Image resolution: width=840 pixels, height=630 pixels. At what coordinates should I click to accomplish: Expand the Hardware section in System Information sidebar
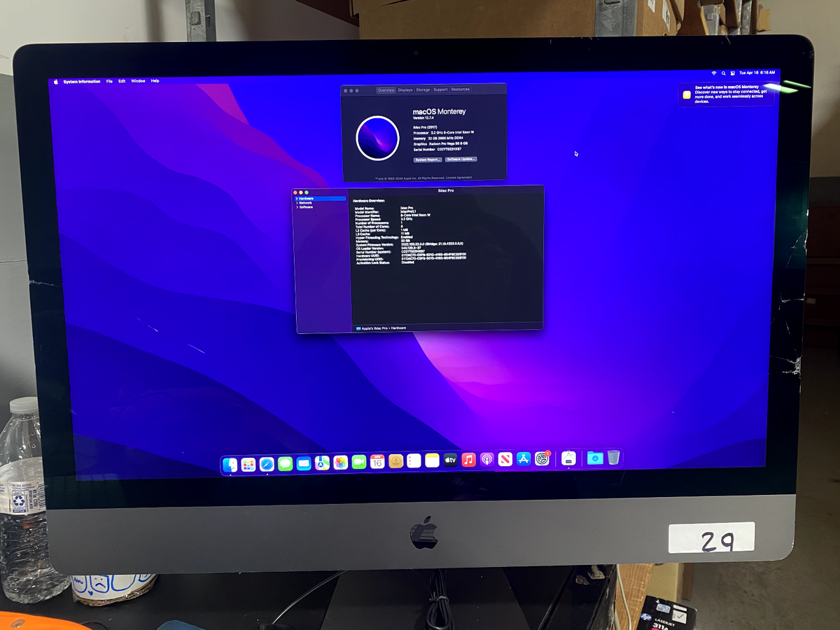[298, 199]
